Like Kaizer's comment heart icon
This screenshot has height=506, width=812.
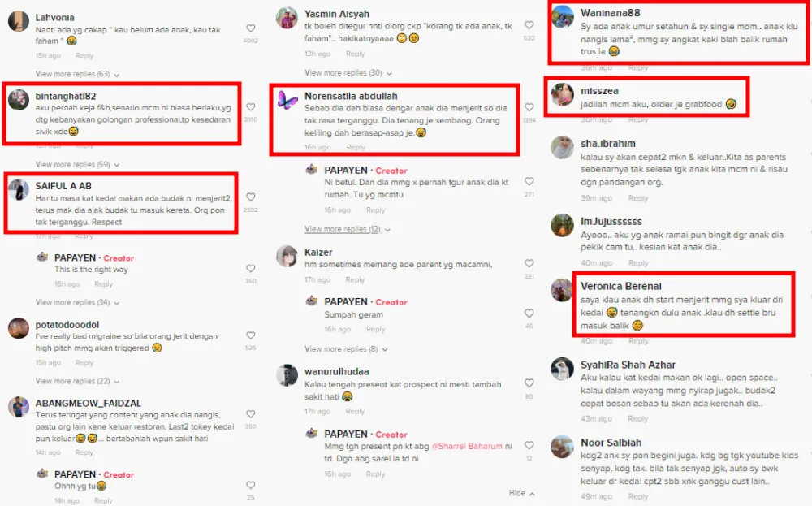(529, 264)
